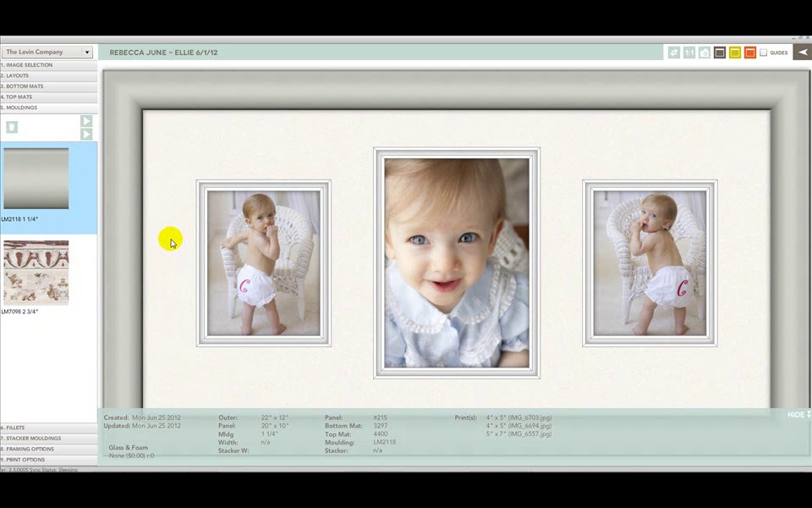The image size is (812, 508).
Task: Expand the Image Selection section
Action: 48,65
